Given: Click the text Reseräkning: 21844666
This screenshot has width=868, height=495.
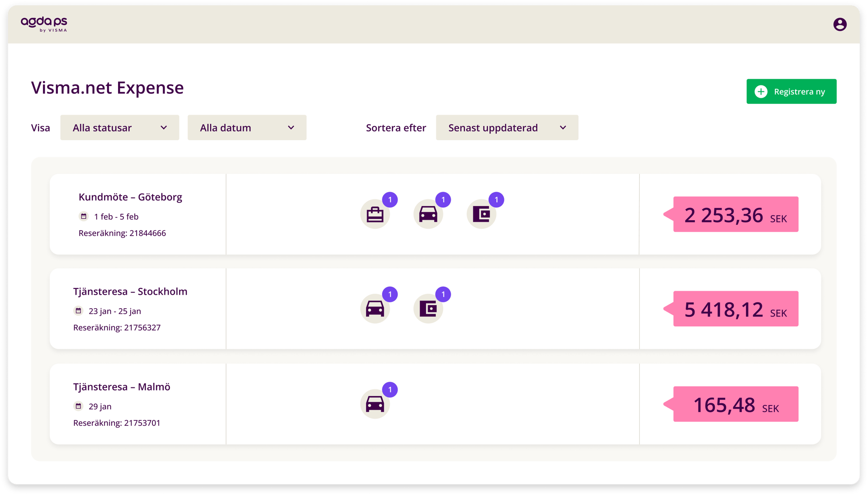Looking at the screenshot, I should pos(122,233).
